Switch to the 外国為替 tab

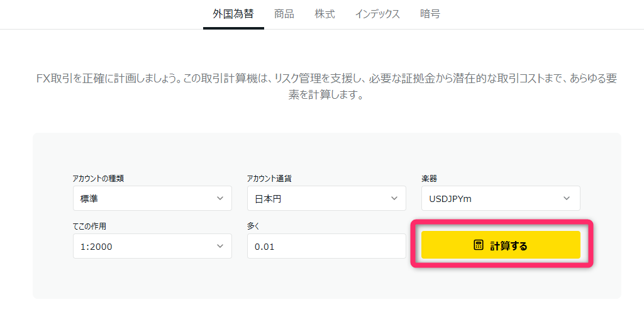(x=233, y=14)
